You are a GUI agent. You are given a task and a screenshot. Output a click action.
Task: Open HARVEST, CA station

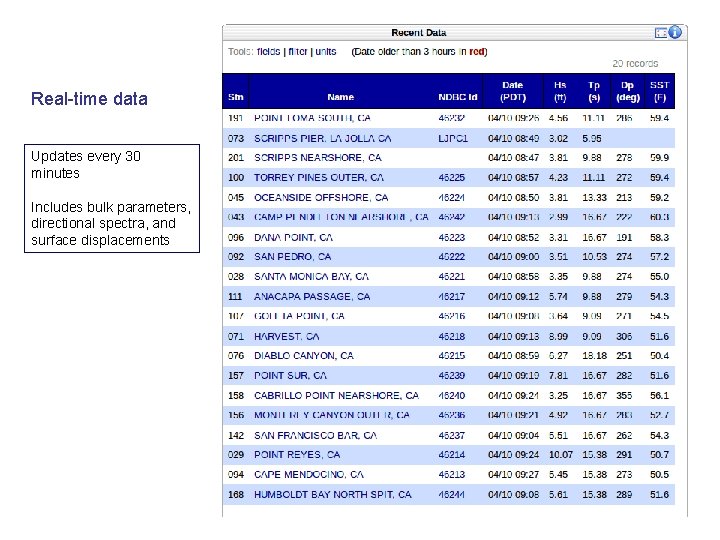[287, 336]
